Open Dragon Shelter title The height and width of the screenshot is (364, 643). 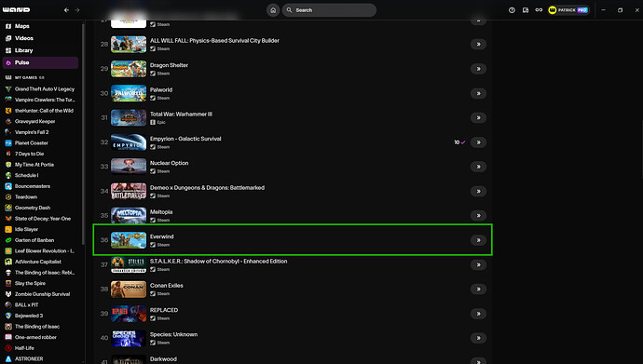pos(169,65)
